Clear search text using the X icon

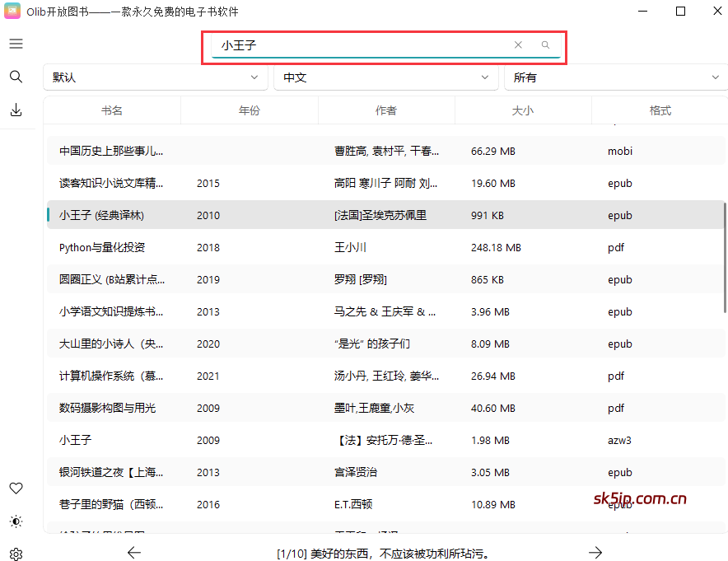pyautogui.click(x=518, y=44)
